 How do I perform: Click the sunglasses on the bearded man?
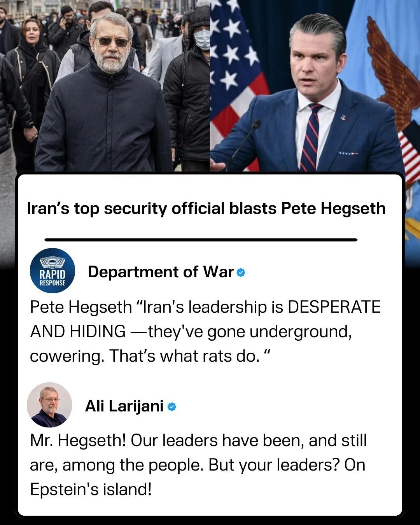point(112,42)
